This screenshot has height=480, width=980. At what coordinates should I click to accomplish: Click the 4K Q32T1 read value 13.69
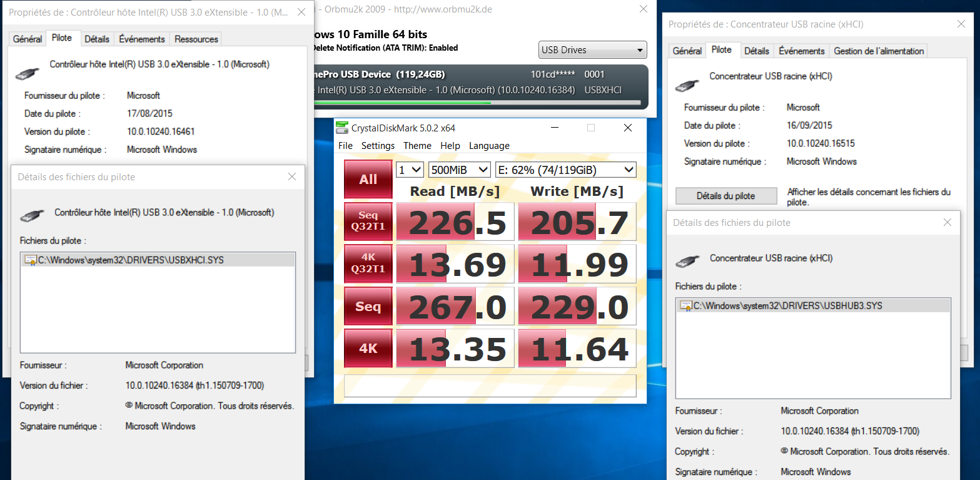(455, 263)
